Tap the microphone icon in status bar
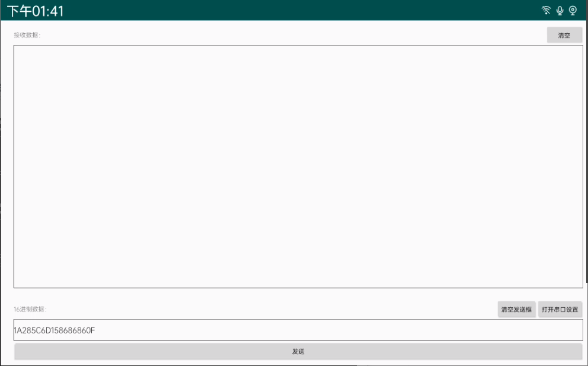Image resolution: width=588 pixels, height=366 pixels. point(560,11)
